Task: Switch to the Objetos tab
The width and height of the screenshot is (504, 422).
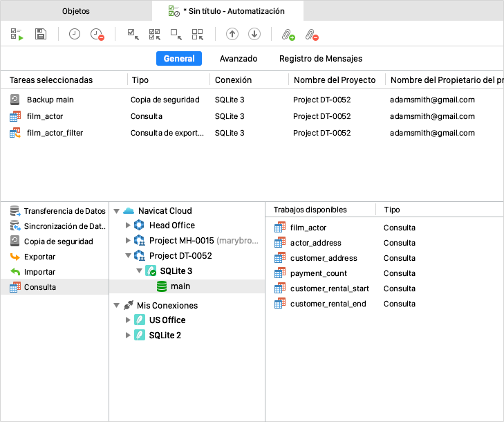Action: (76, 11)
